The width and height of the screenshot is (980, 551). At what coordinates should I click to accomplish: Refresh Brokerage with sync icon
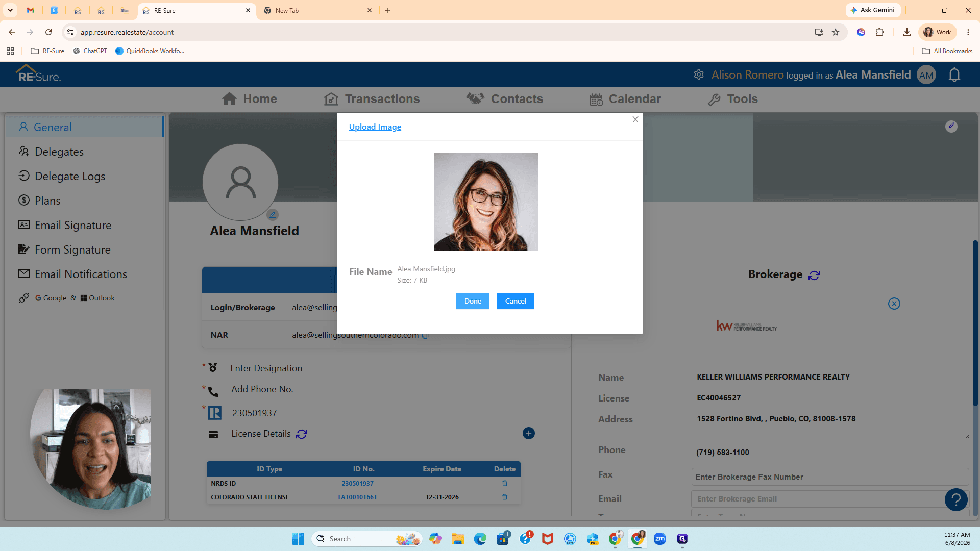pyautogui.click(x=814, y=275)
